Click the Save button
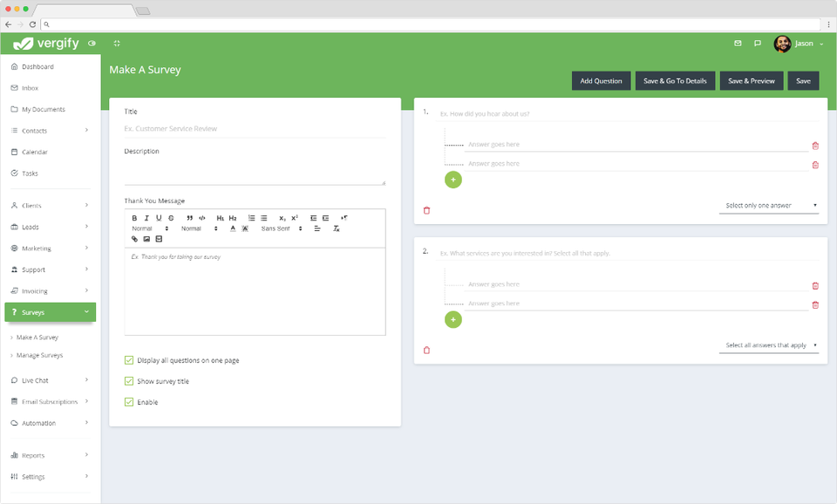837x504 pixels. 803,81
